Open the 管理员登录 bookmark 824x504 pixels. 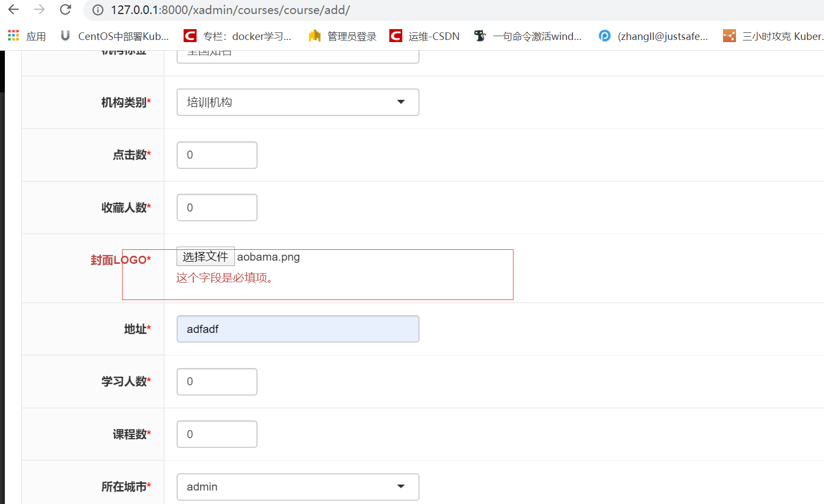point(342,36)
